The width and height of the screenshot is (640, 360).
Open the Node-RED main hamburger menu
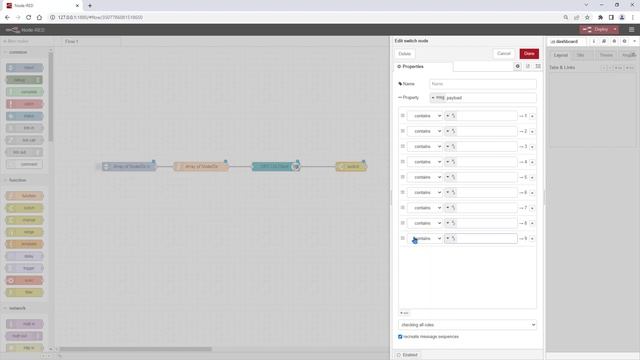point(631,29)
